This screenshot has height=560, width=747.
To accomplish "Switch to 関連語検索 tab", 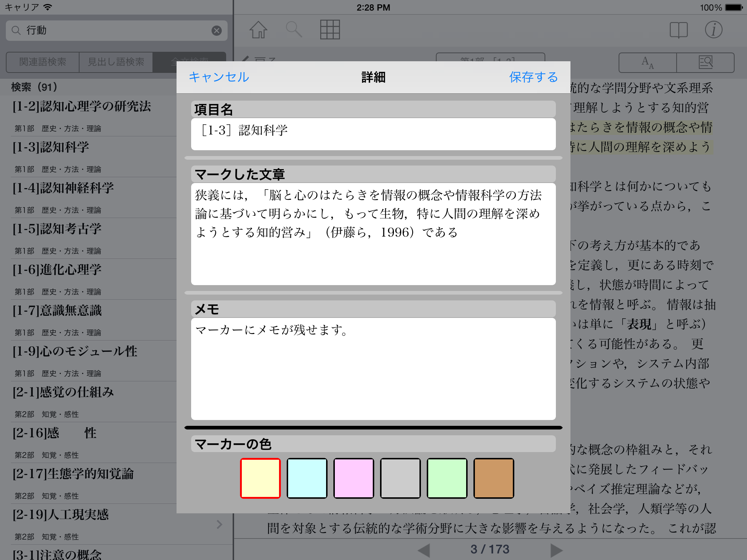I will click(43, 62).
